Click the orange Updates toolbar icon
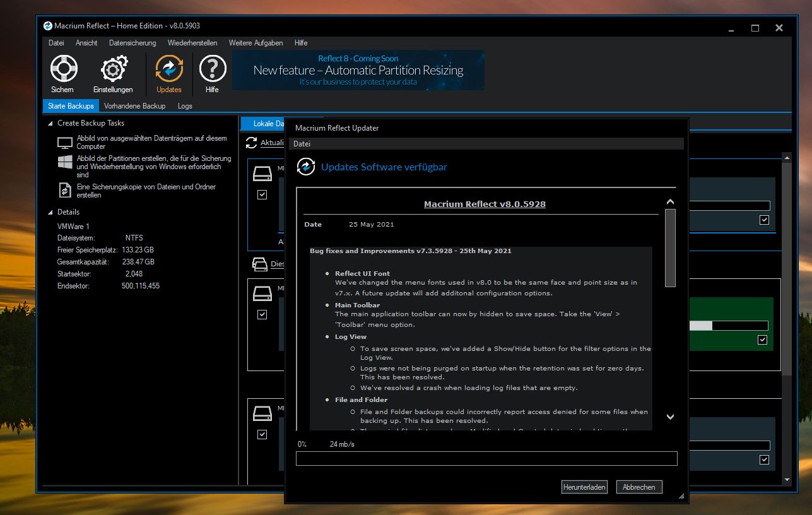Image resolution: width=812 pixels, height=515 pixels. point(169,68)
